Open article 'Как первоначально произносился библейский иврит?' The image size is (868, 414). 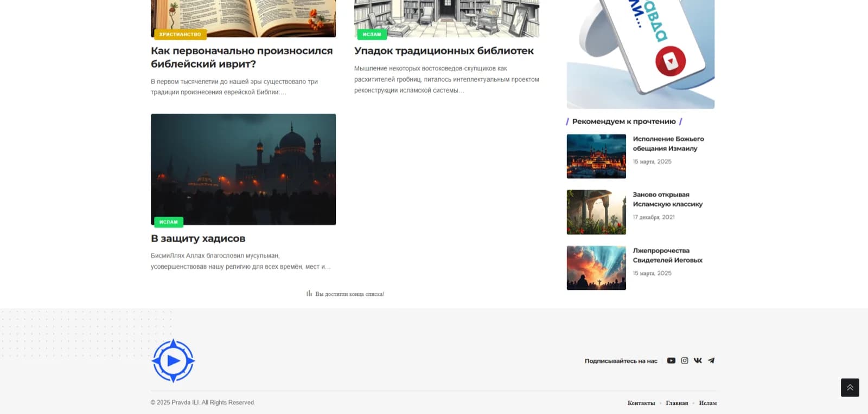click(x=242, y=57)
